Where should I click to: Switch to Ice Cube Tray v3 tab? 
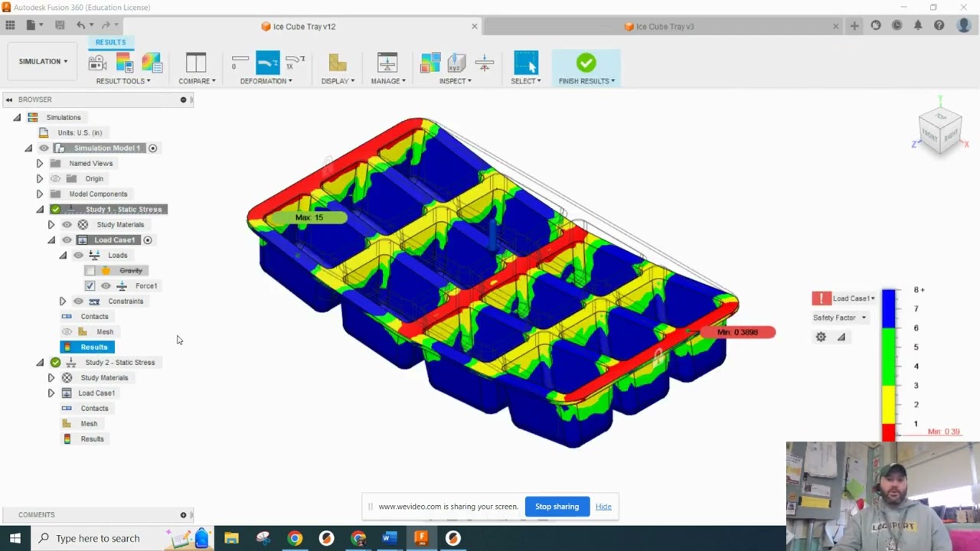pos(664,26)
